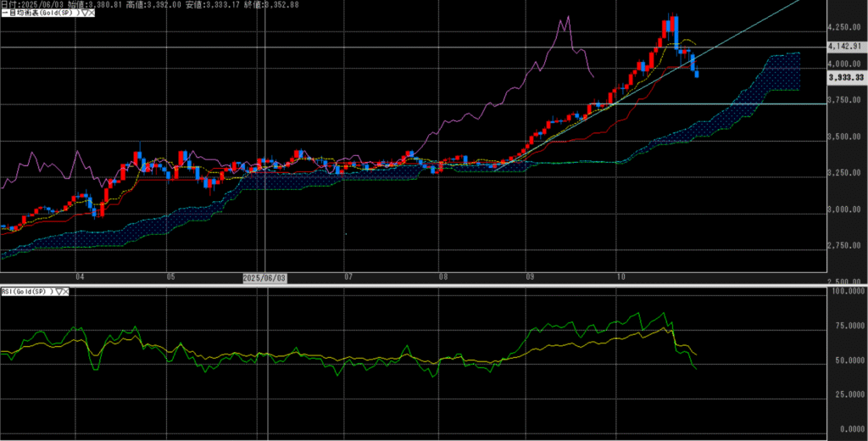Click the 75.0000 level on RSI axis

coord(845,325)
